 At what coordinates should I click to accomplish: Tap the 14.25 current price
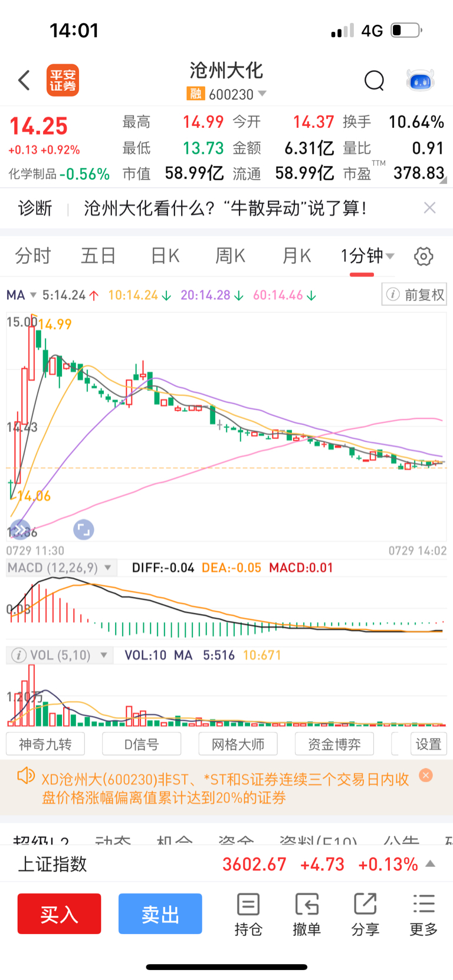pyautogui.click(x=39, y=126)
